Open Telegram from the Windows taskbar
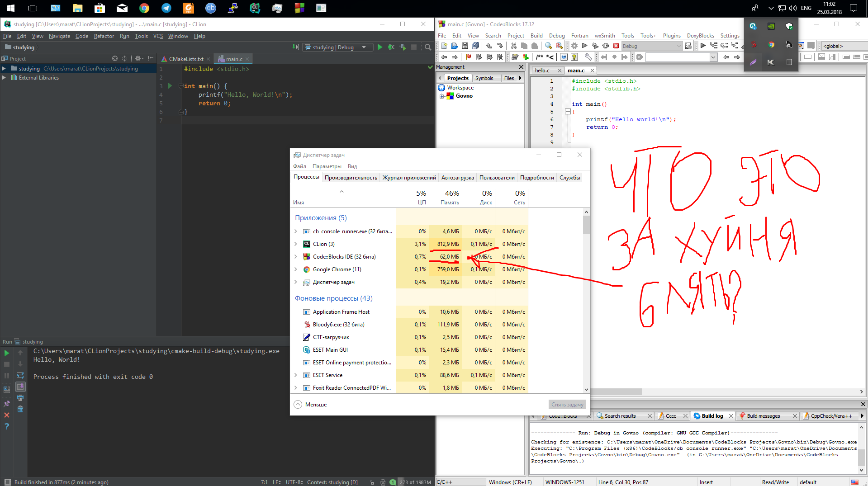The height and width of the screenshot is (486, 868). pyautogui.click(x=166, y=8)
